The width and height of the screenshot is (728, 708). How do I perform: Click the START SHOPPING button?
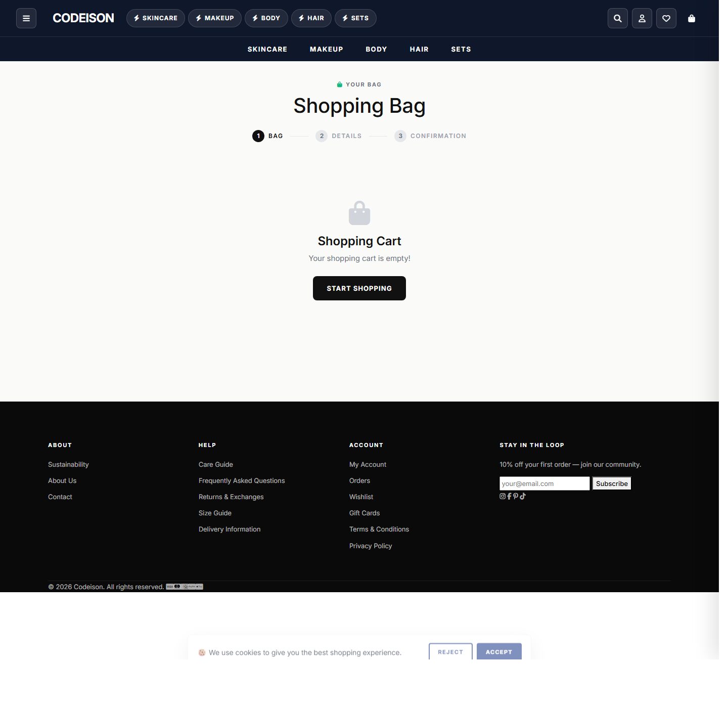click(359, 288)
